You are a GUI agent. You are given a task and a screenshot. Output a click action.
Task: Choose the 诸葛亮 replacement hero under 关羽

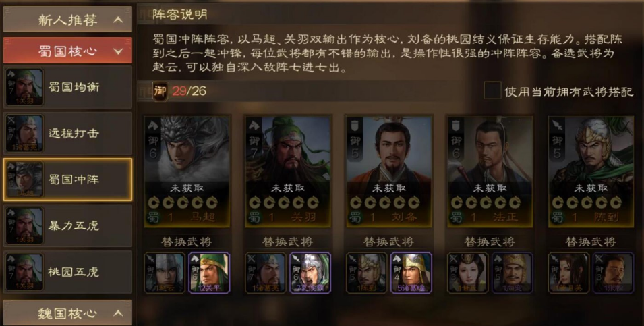[265, 273]
